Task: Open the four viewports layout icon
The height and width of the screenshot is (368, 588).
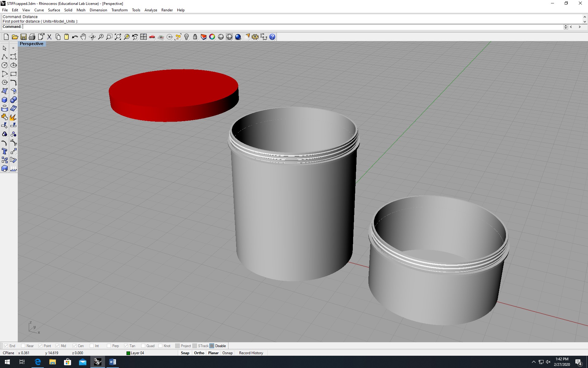Action: [x=143, y=37]
